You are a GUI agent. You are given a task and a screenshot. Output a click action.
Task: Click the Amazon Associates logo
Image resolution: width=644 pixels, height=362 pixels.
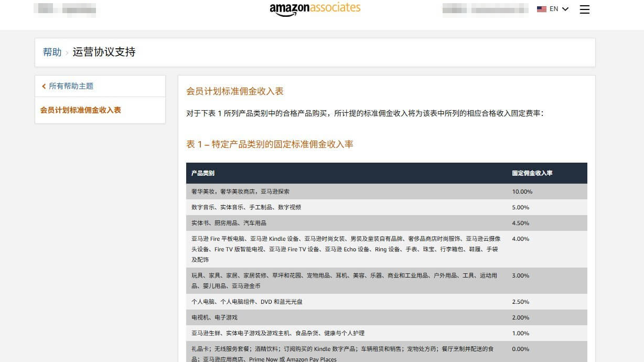pyautogui.click(x=315, y=9)
